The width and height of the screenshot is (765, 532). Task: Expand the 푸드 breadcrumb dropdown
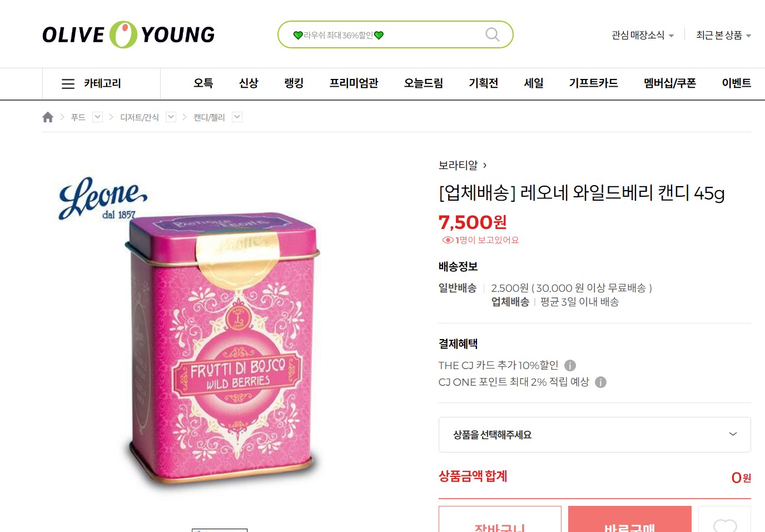pos(97,117)
